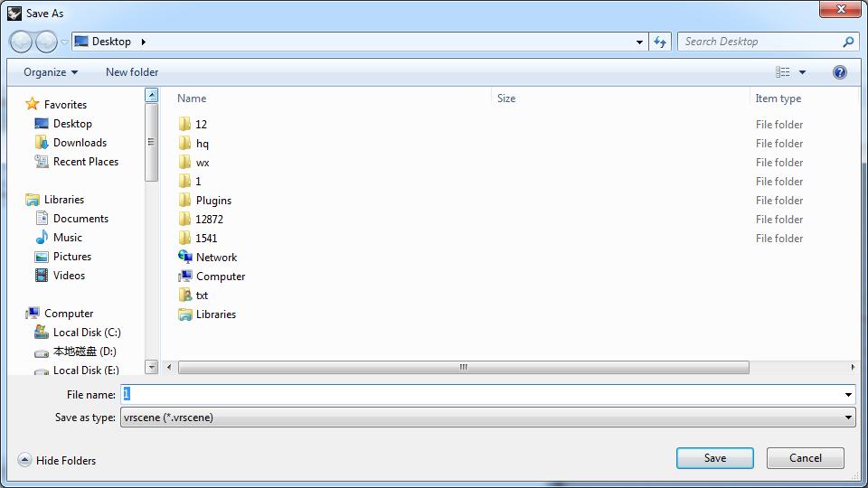Select Downloads under Favorites
The width and height of the screenshot is (868, 488).
[80, 143]
